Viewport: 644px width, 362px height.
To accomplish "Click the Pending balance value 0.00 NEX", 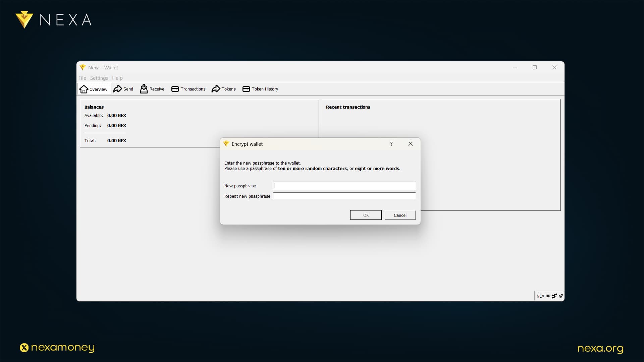I will (x=117, y=125).
